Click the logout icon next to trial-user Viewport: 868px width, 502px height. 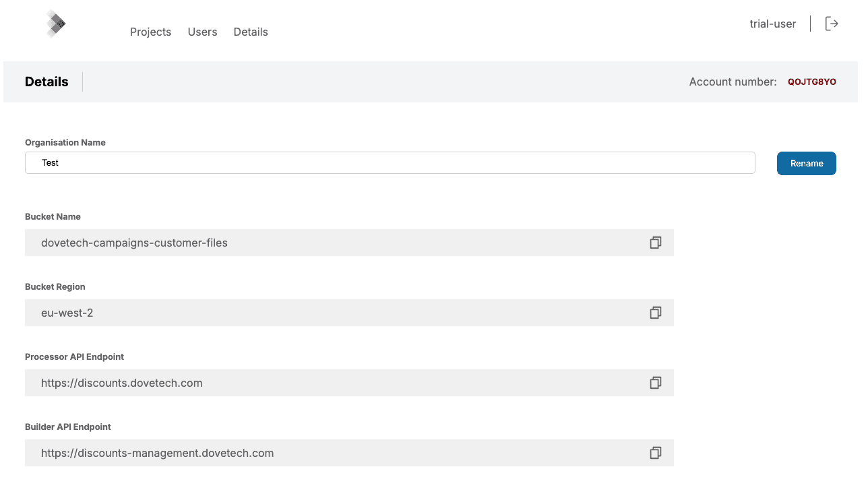point(832,24)
